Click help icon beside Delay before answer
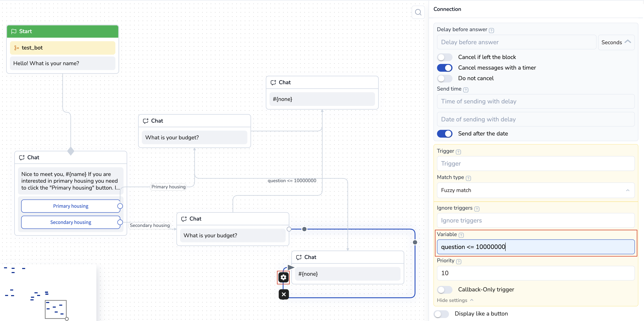 [x=491, y=30]
